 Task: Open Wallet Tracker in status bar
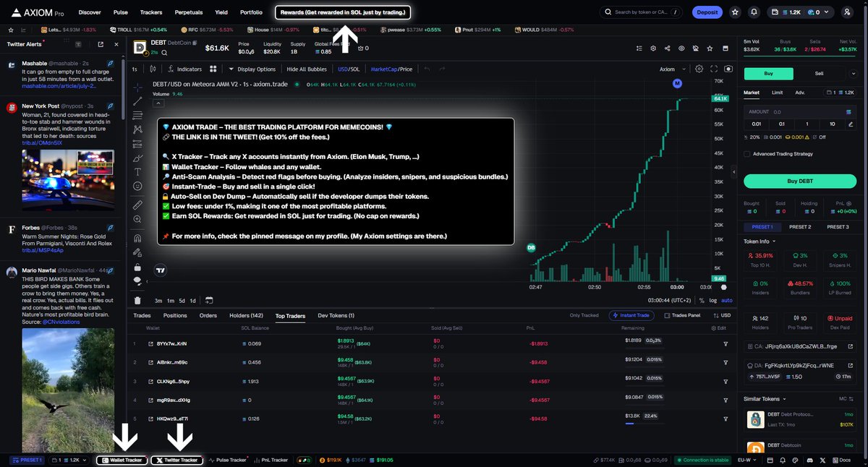[122, 460]
